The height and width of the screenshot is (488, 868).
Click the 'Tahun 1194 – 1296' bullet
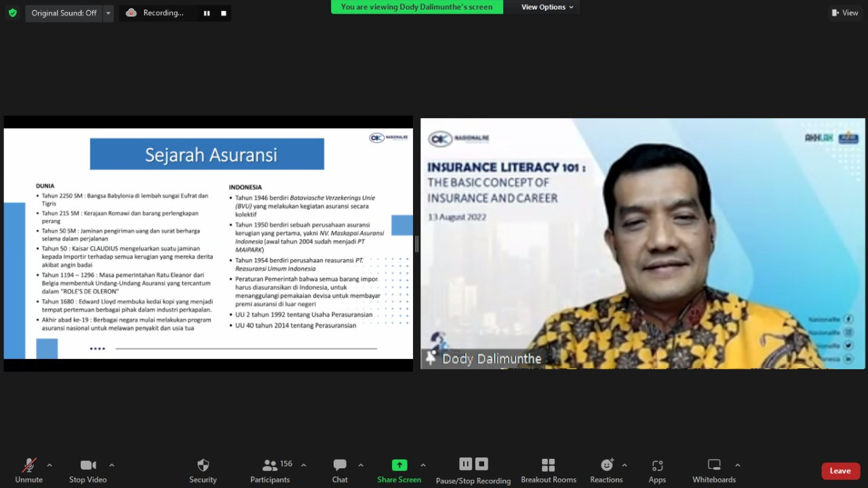click(x=124, y=283)
